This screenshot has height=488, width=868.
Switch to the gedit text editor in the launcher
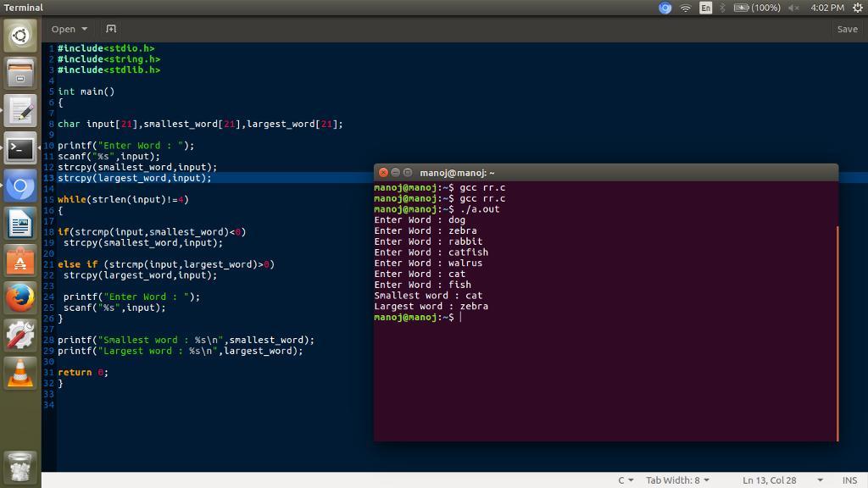pos(20,111)
